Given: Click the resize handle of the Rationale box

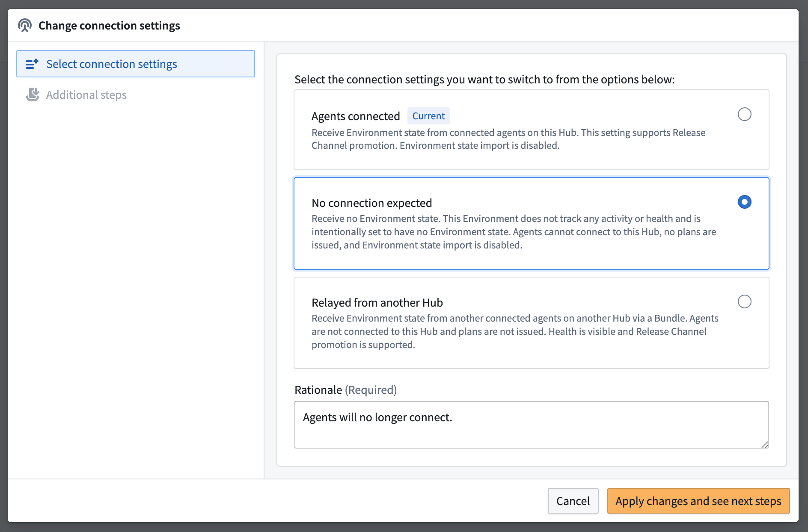Looking at the screenshot, I should [765, 445].
